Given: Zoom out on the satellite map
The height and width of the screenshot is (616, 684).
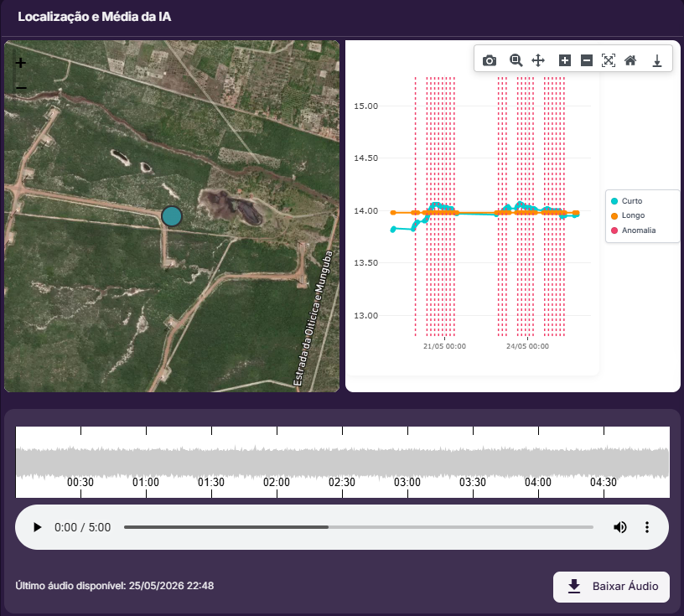Looking at the screenshot, I should click(20, 88).
